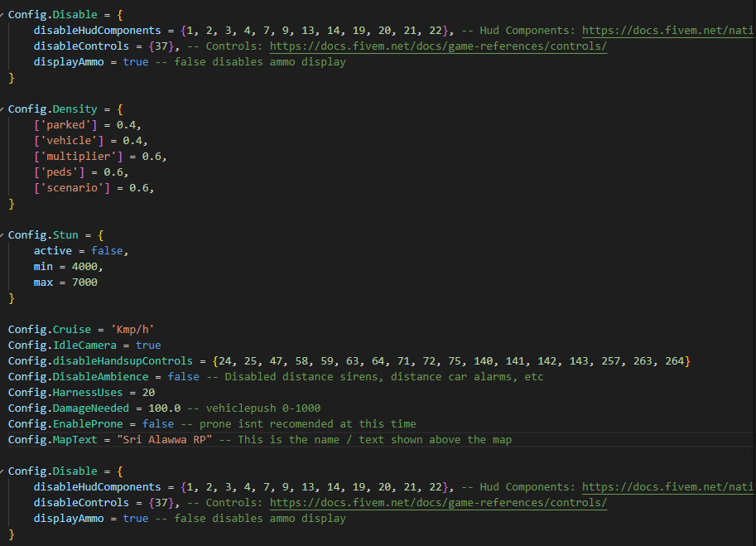Collapse the Config.Density code block

[x=3, y=109]
